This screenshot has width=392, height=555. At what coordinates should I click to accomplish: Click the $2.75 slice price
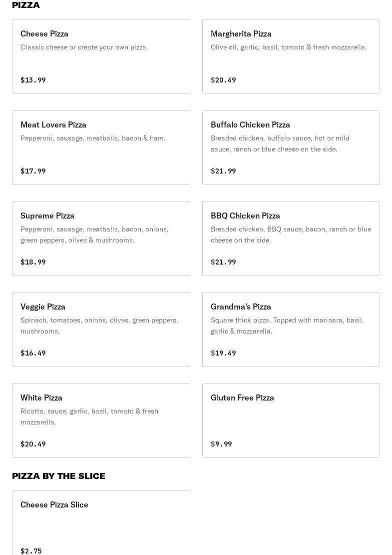pyautogui.click(x=31, y=550)
